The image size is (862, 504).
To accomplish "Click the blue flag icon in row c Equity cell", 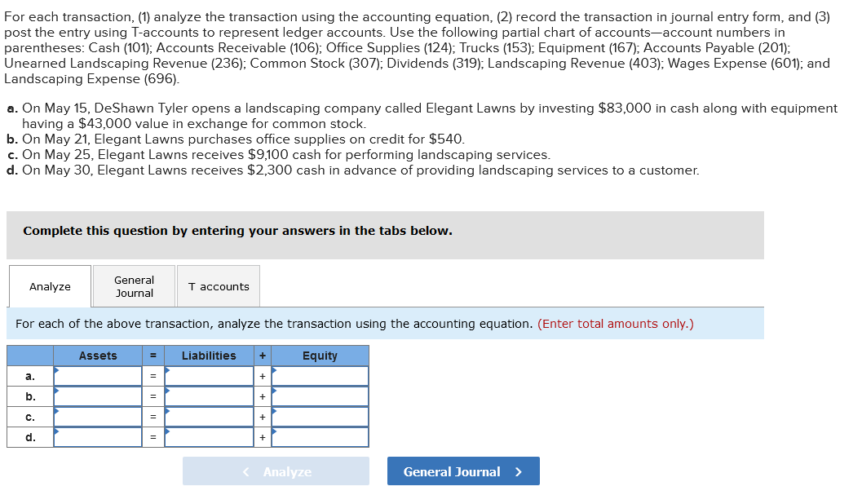I will pyautogui.click(x=276, y=412).
